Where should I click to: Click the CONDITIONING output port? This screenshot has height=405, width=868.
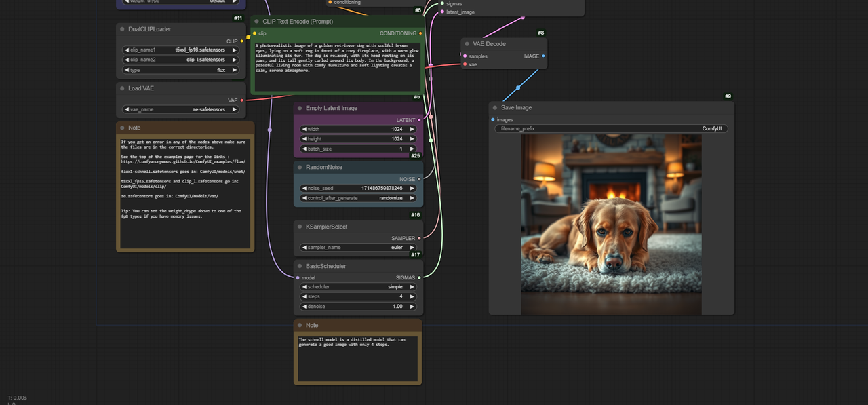[420, 33]
